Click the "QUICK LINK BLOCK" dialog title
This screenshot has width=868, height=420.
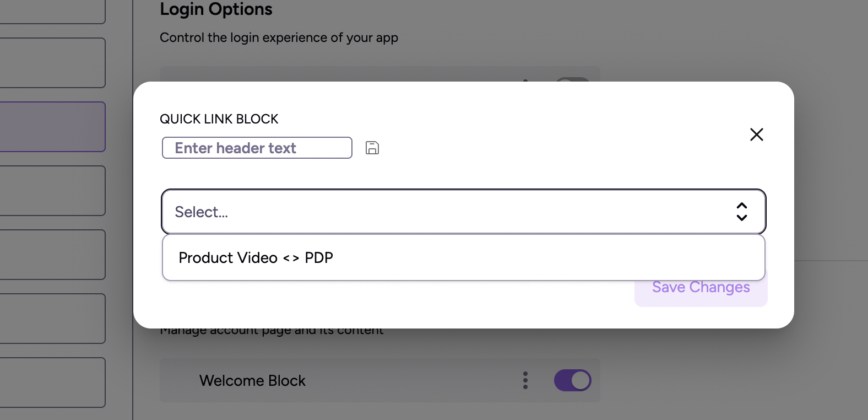tap(219, 119)
